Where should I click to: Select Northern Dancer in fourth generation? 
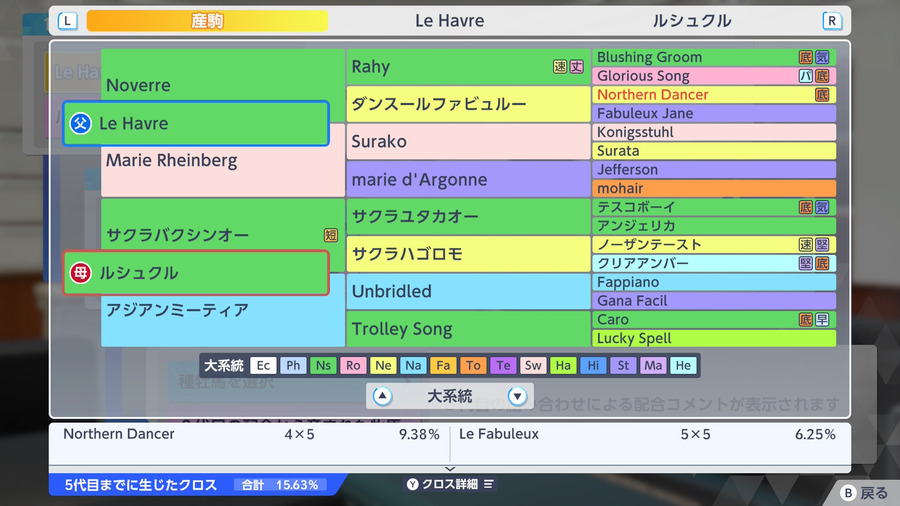[x=714, y=95]
